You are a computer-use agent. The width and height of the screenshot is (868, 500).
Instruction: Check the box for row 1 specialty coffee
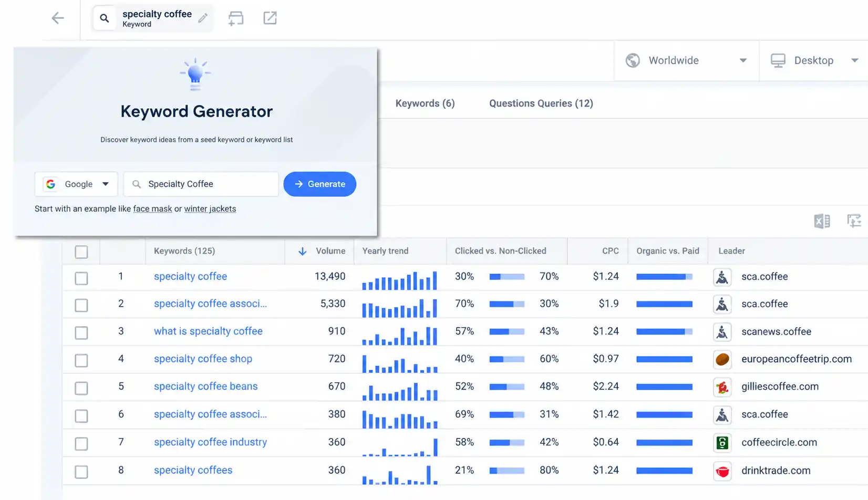coord(81,278)
